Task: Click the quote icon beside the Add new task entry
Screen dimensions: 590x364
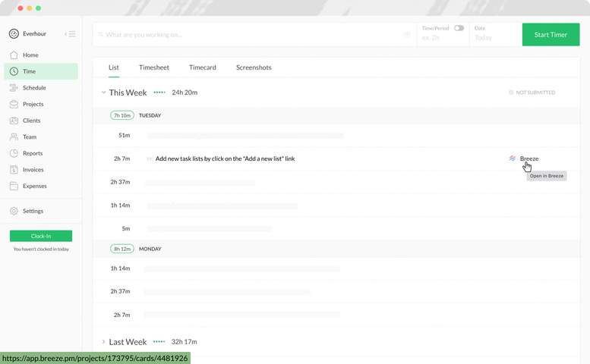Action: click(150, 159)
